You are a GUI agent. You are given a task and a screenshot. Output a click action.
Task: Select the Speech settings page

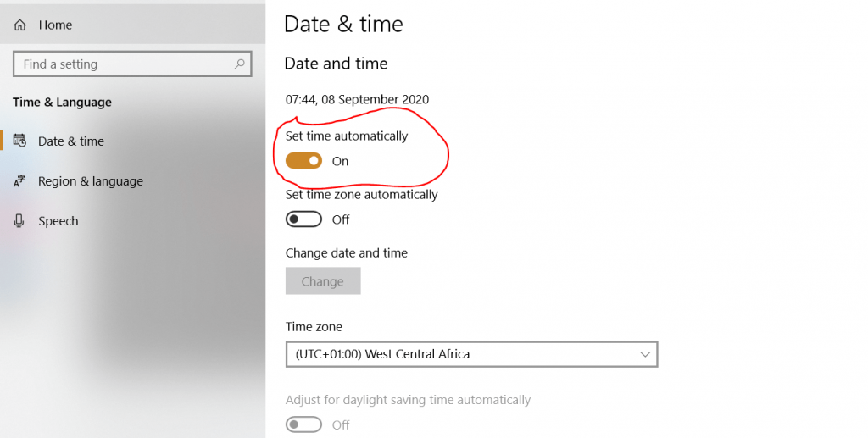pyautogui.click(x=58, y=220)
